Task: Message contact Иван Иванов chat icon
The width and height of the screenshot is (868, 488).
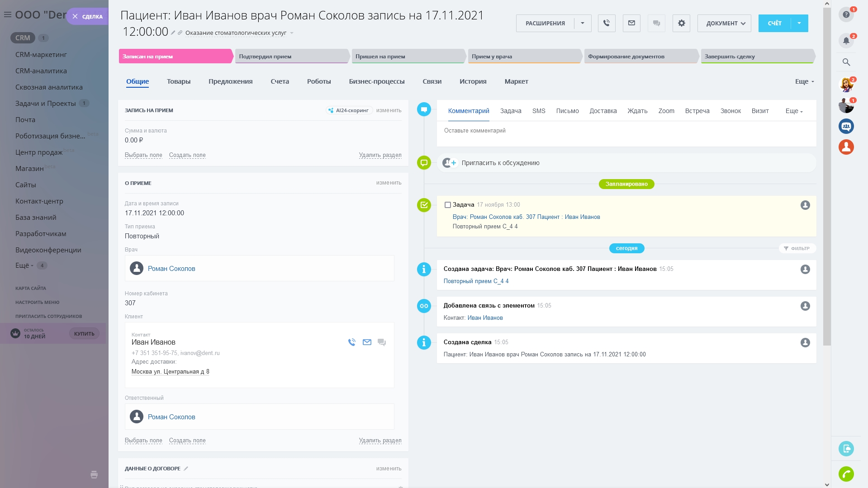Action: [x=382, y=342]
